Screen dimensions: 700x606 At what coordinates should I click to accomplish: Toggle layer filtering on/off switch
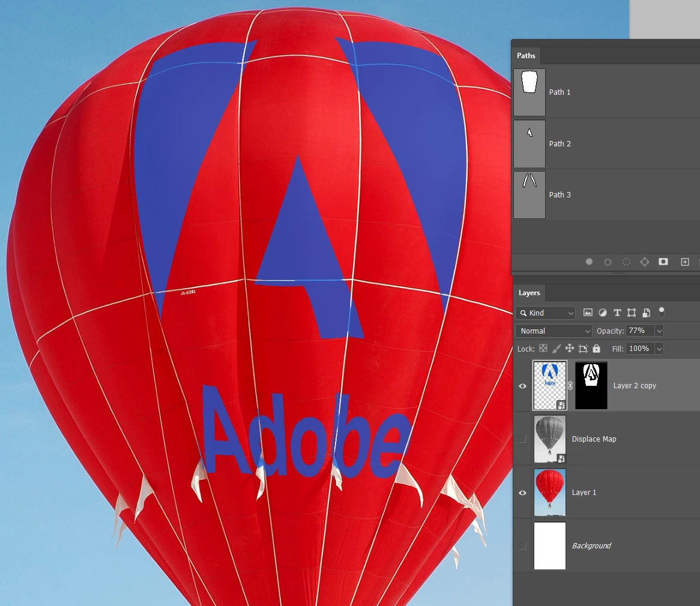click(662, 312)
